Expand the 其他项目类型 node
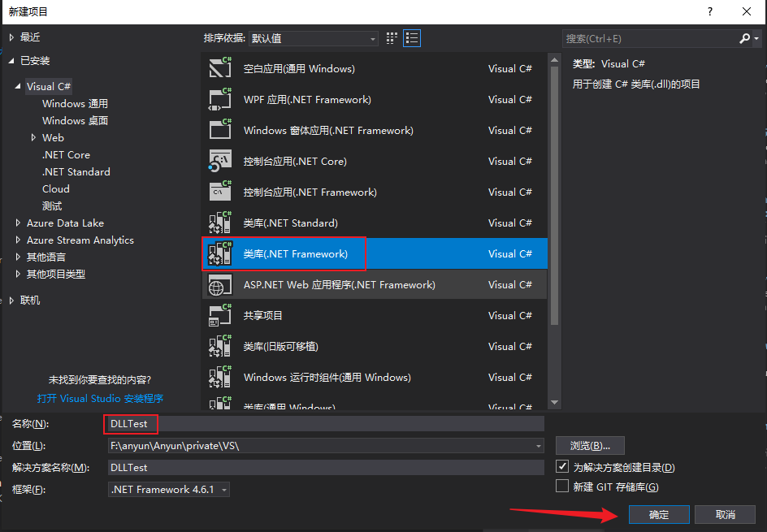The image size is (767, 532). coord(18,274)
